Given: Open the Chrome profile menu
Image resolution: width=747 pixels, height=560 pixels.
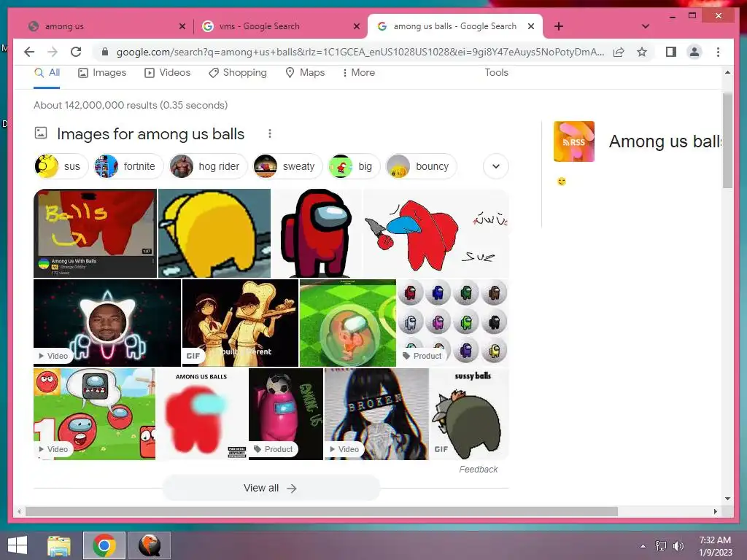Looking at the screenshot, I should [x=694, y=52].
